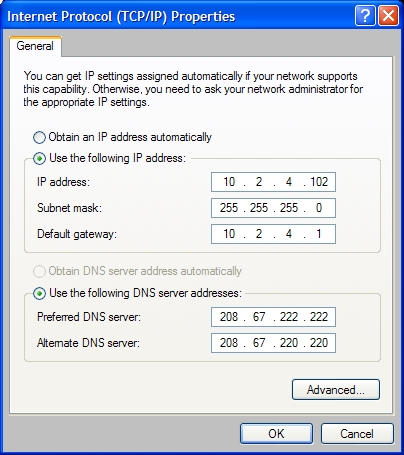The width and height of the screenshot is (404, 455).
Task: Click the Cancel button
Action: click(x=357, y=434)
